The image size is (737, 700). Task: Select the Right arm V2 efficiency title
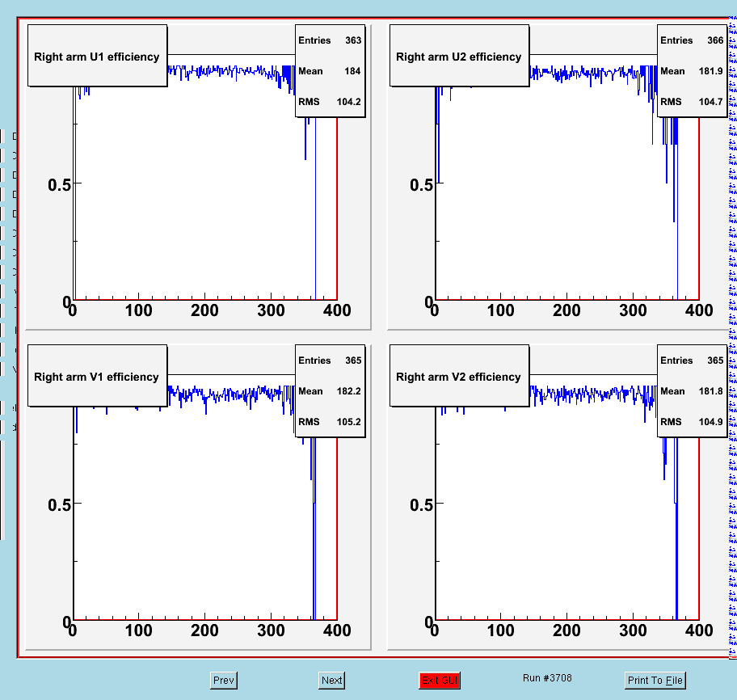[x=459, y=377]
